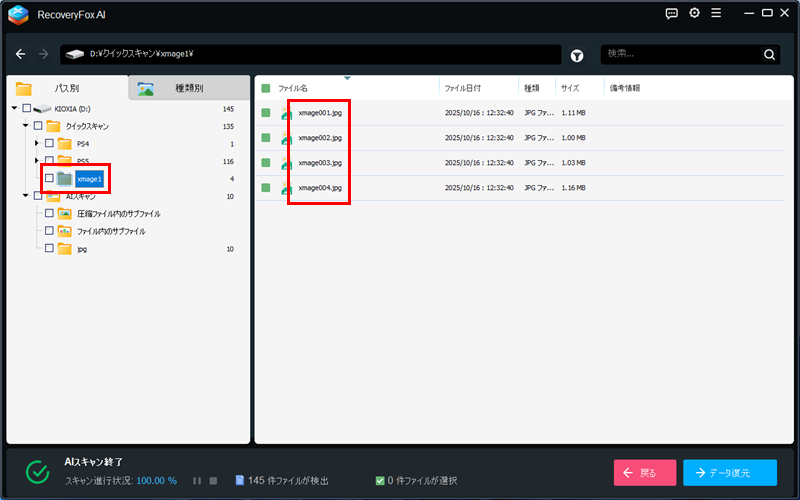The height and width of the screenshot is (500, 800).
Task: Tick the checkbox for PS4 folder
Action: click(49, 144)
